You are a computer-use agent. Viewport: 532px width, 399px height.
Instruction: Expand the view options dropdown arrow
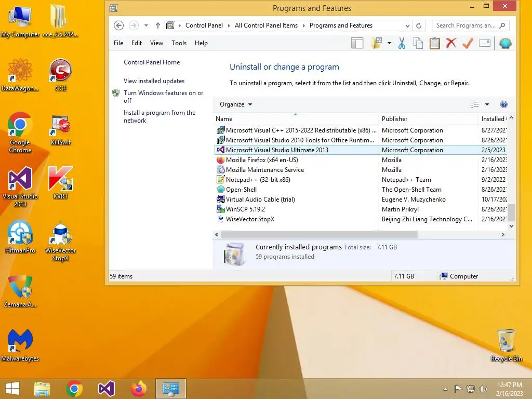(x=487, y=104)
